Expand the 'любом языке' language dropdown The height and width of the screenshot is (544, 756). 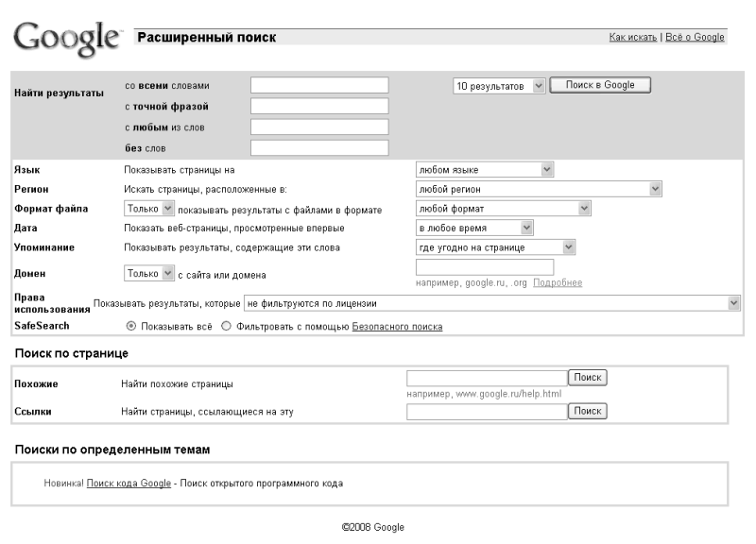pyautogui.click(x=485, y=169)
